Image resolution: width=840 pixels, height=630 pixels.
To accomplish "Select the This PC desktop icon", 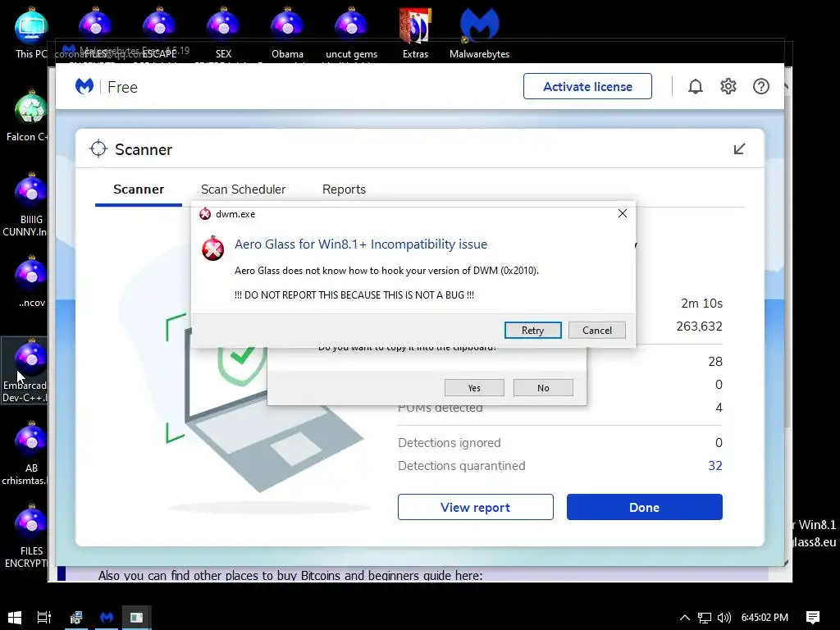I will point(30,33).
